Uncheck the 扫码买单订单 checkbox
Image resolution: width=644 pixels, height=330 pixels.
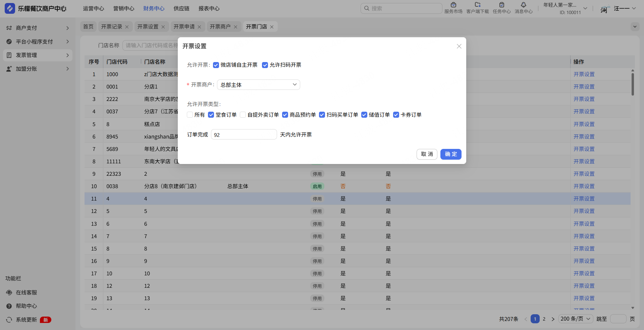322,115
